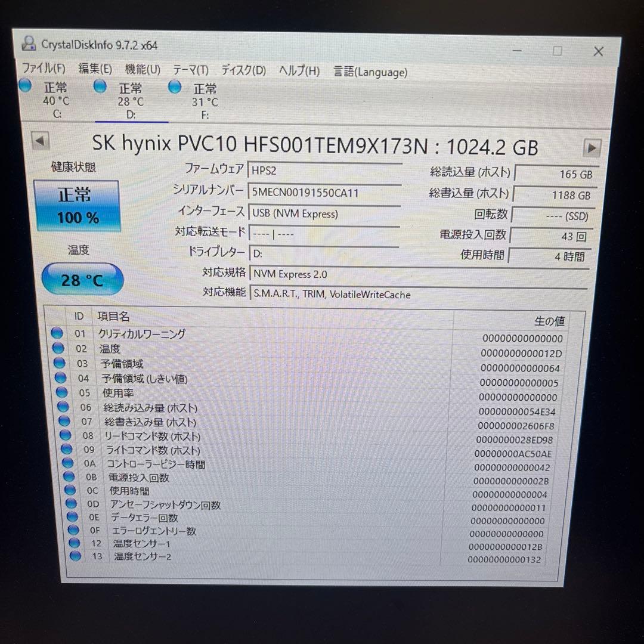
Task: Click power on hours value 4 時間
Action: point(550,256)
